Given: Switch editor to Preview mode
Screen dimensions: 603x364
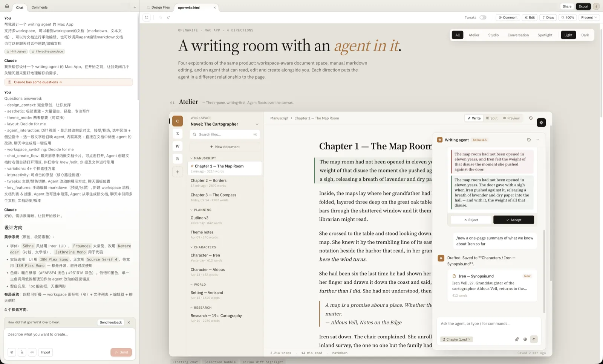Looking at the screenshot, I should [x=511, y=118].
